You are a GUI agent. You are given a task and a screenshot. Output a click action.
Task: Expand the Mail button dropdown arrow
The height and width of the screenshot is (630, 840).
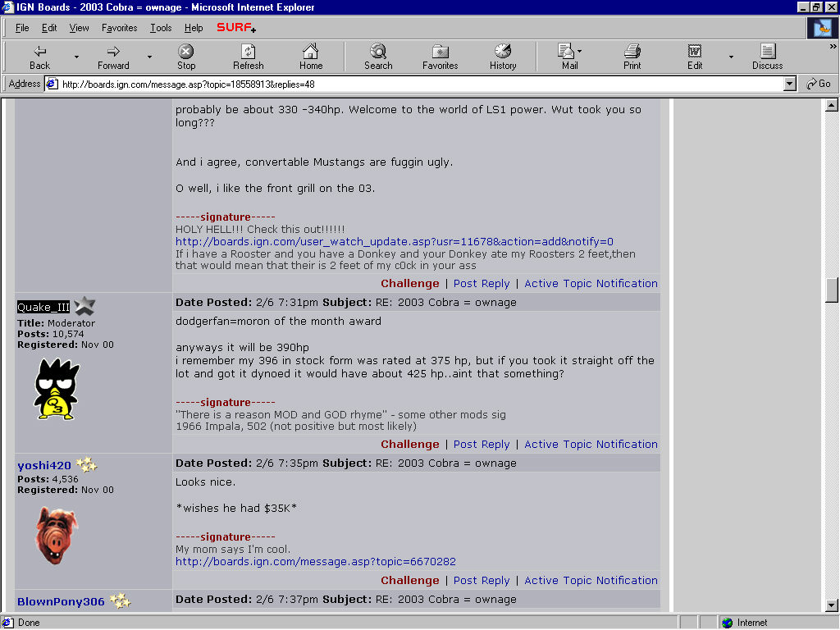coord(580,52)
